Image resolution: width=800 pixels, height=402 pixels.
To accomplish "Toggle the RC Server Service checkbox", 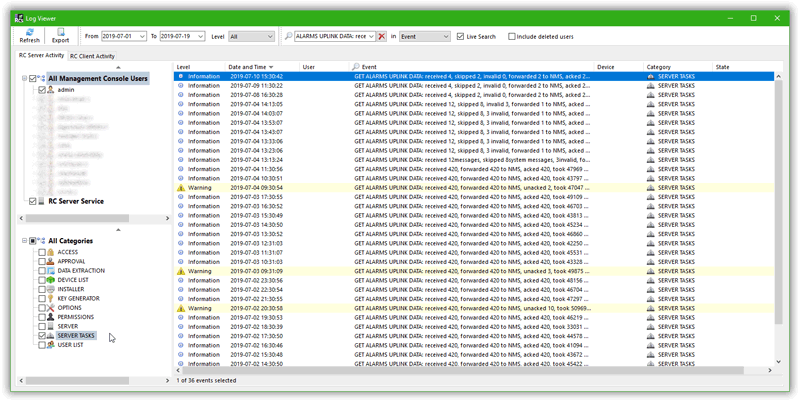I will pyautogui.click(x=33, y=202).
